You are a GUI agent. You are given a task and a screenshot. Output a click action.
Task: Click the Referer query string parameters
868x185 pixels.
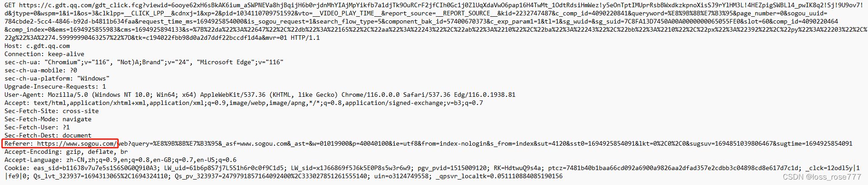(485, 143)
